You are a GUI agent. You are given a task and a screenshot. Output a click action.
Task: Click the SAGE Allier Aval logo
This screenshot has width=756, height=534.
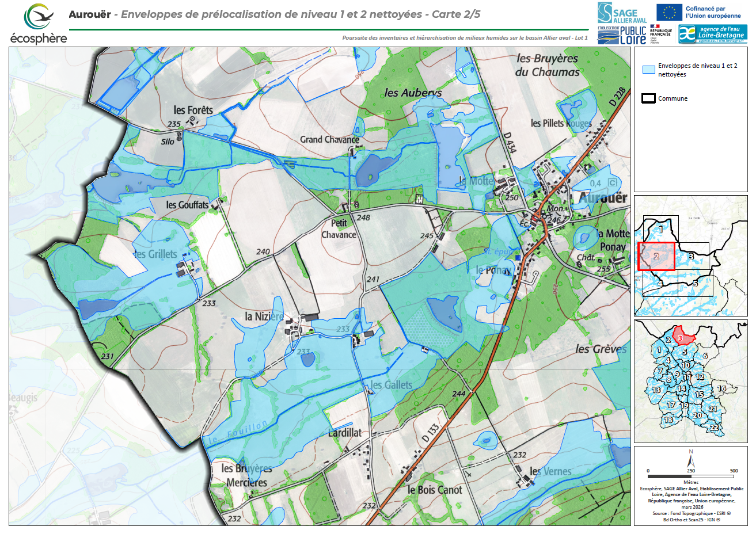click(x=622, y=13)
